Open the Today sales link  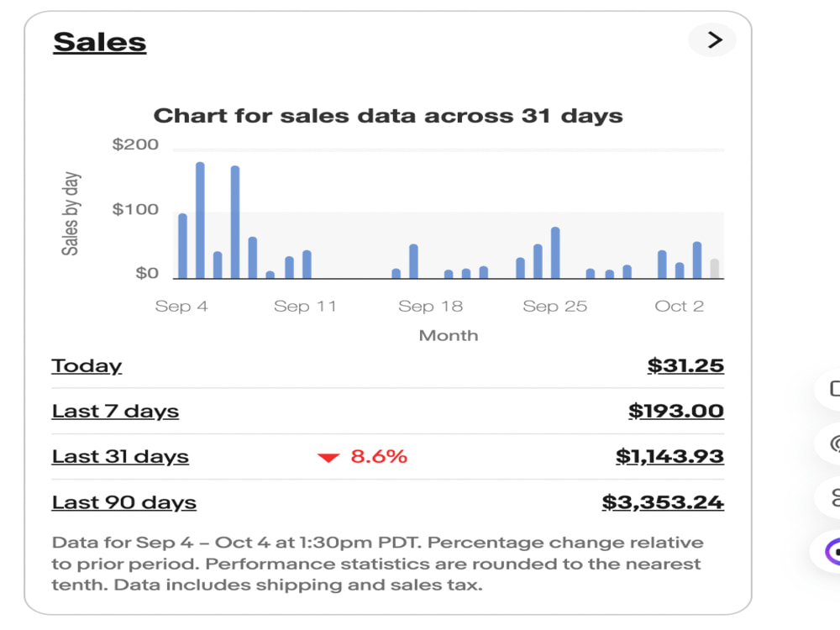click(87, 366)
